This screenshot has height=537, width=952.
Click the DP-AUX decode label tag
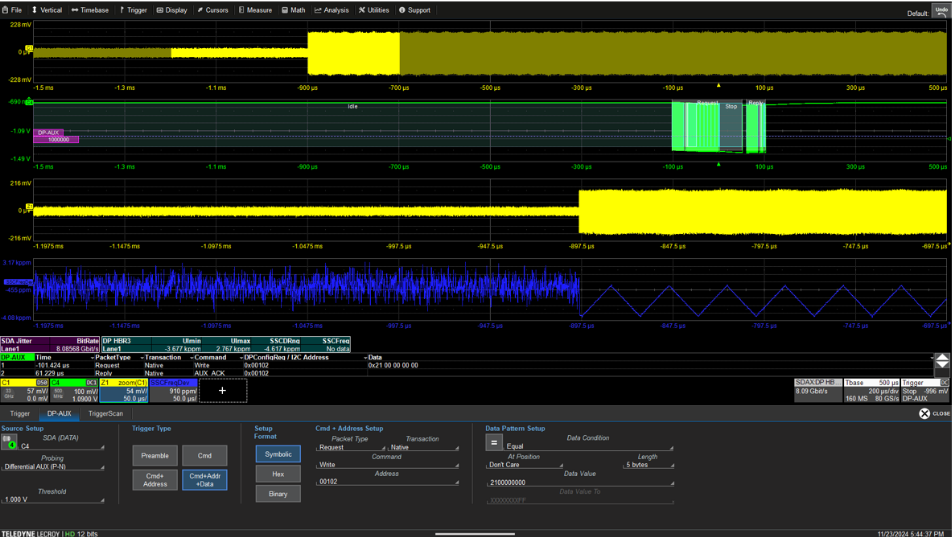point(50,132)
